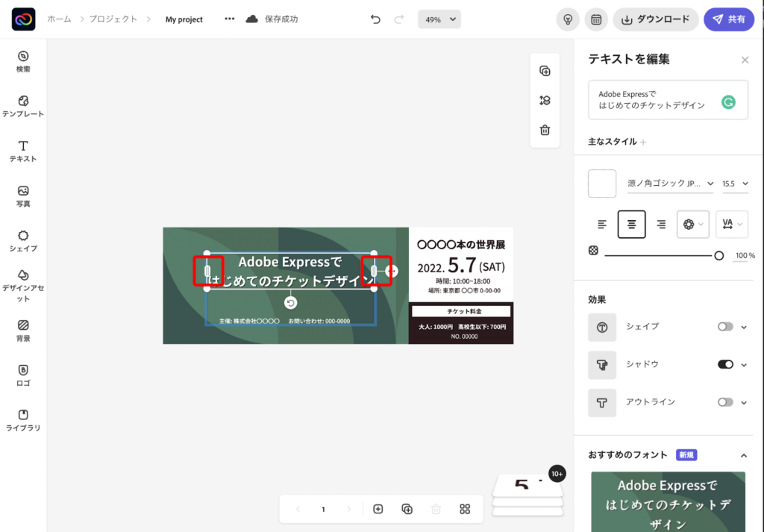The width and height of the screenshot is (764, 532).
Task: Click the undo arrow icon
Action: 375,19
